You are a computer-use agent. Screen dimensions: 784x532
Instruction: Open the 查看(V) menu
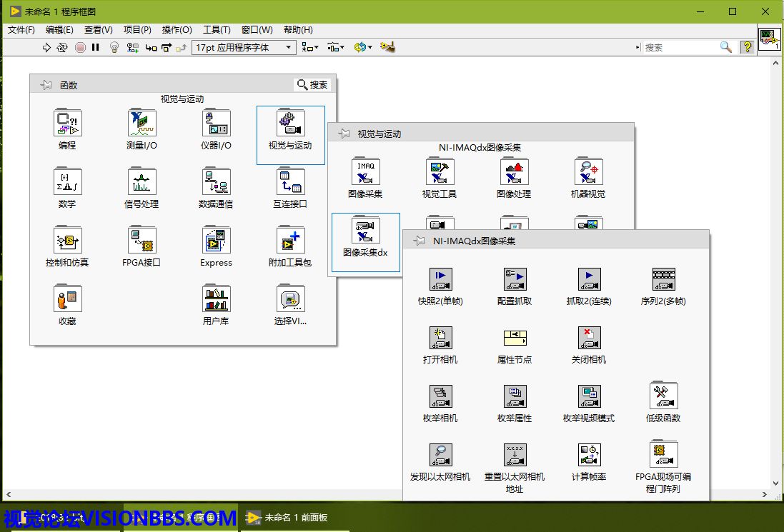(x=99, y=30)
